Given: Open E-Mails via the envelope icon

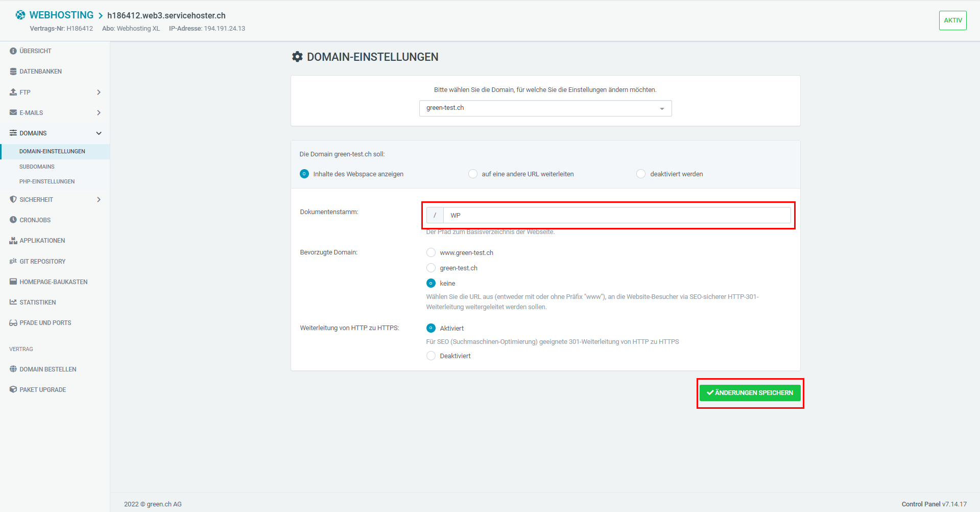Looking at the screenshot, I should click(13, 112).
